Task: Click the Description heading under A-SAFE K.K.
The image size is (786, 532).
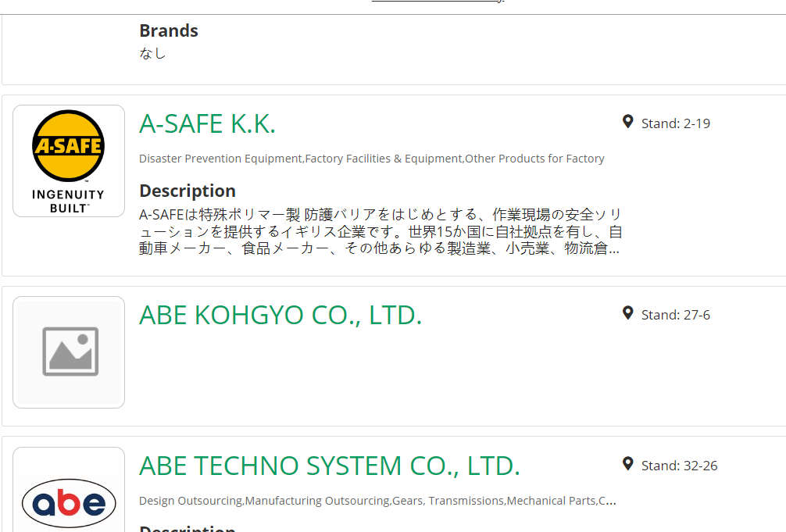Action: coord(188,191)
